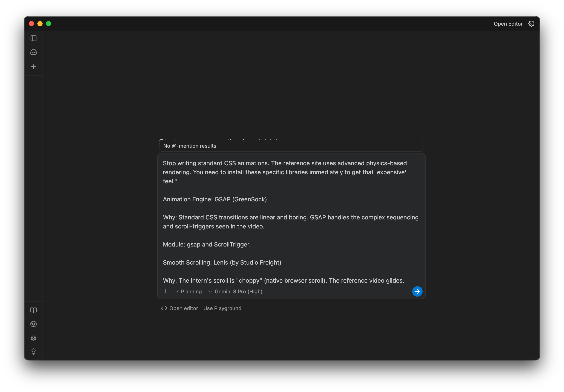
Task: Click into the prompt text area
Action: [x=291, y=221]
